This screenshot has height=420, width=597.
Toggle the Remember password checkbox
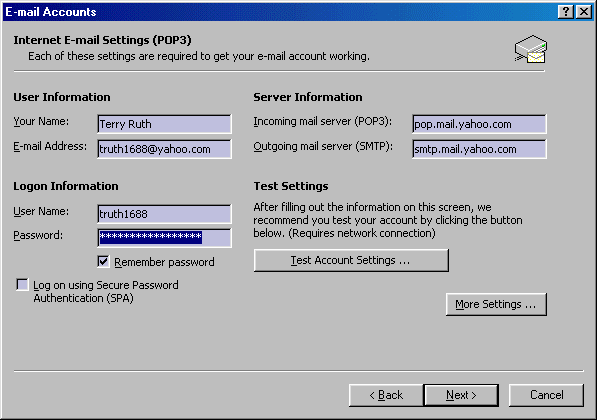click(x=103, y=262)
